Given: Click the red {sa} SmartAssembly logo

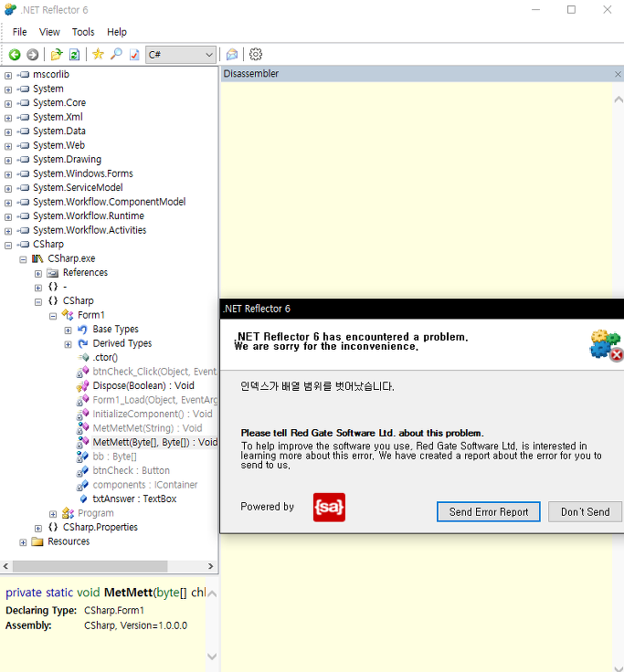Looking at the screenshot, I should 329,507.
